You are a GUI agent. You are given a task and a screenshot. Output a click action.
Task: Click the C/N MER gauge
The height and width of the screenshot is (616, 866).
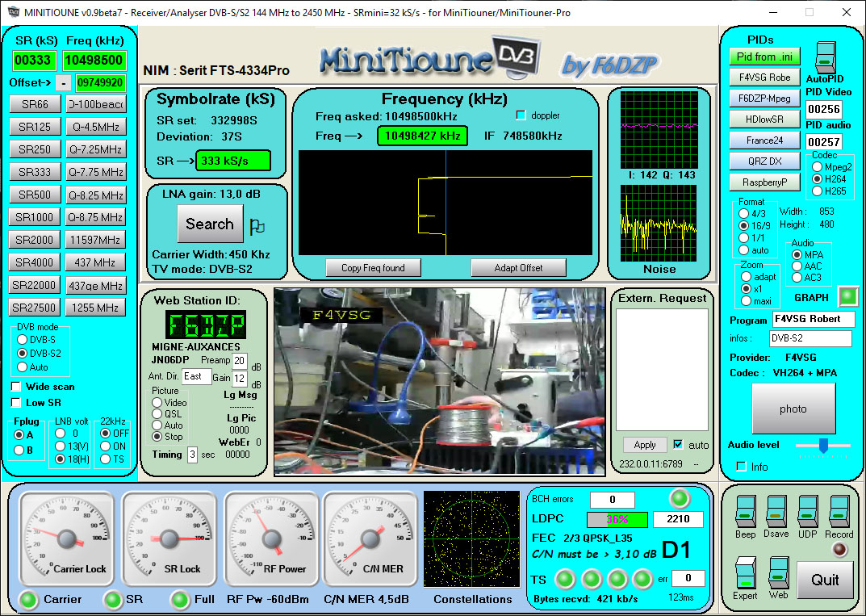370,538
